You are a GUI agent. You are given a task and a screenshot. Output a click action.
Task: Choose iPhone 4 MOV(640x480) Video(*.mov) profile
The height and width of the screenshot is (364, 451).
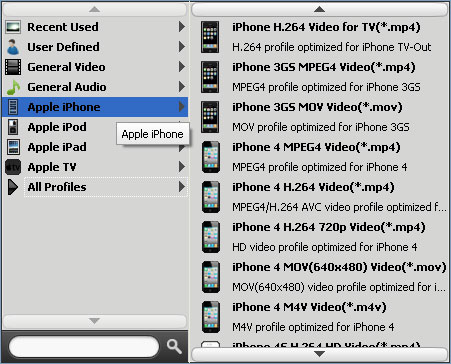339,267
